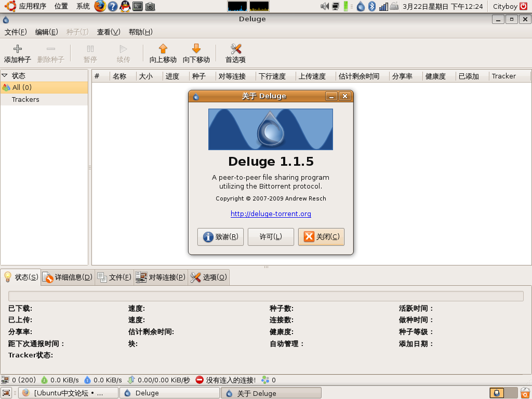Open the help icon in the top panel
This screenshot has height=399, width=532.
point(113,6)
